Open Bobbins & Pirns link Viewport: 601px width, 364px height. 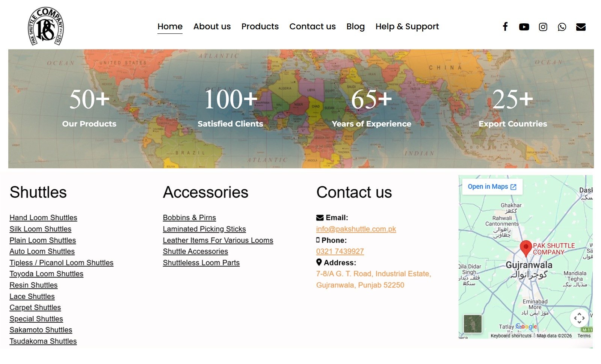(189, 218)
